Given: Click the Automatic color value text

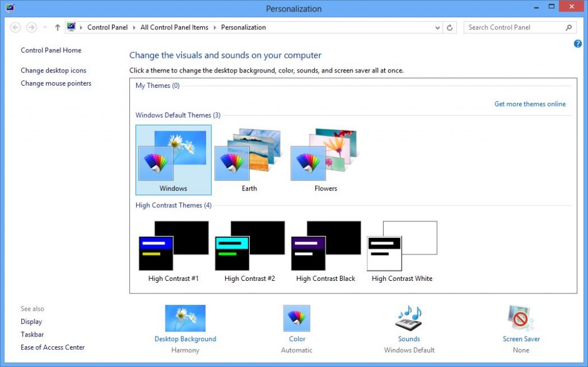Looking at the screenshot, I should click(x=297, y=350).
